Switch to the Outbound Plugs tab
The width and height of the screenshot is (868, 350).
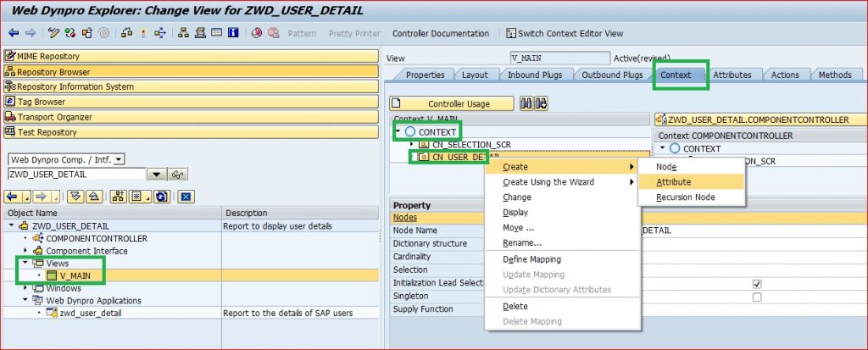coord(612,75)
